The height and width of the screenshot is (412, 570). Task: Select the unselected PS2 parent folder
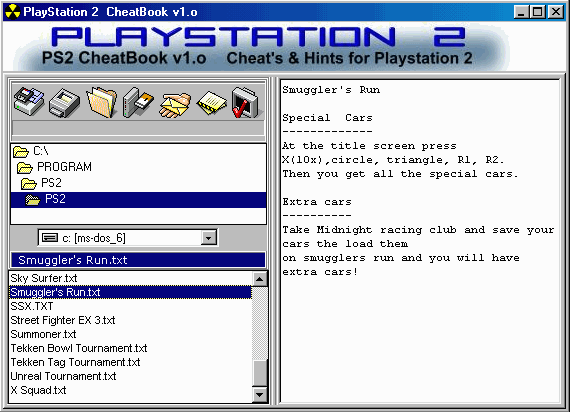[x=138, y=183]
